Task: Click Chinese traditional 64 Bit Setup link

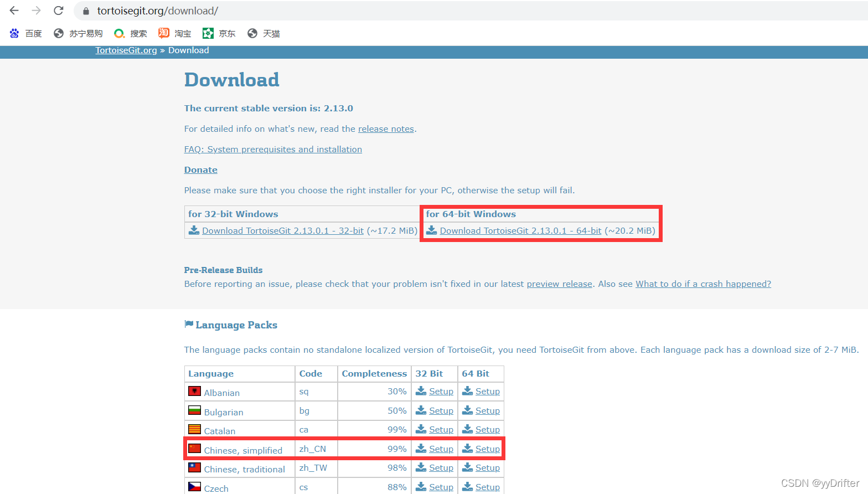Action: (x=488, y=468)
